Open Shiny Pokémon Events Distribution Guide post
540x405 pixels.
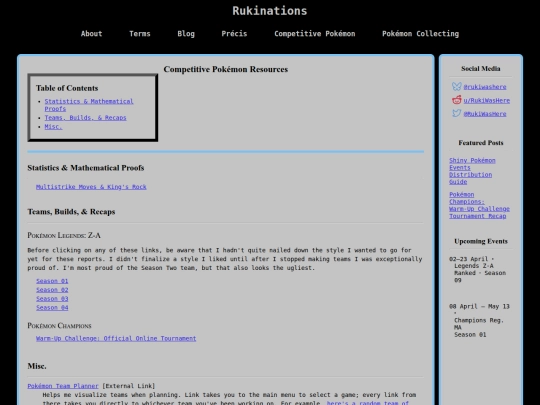pyautogui.click(x=472, y=171)
